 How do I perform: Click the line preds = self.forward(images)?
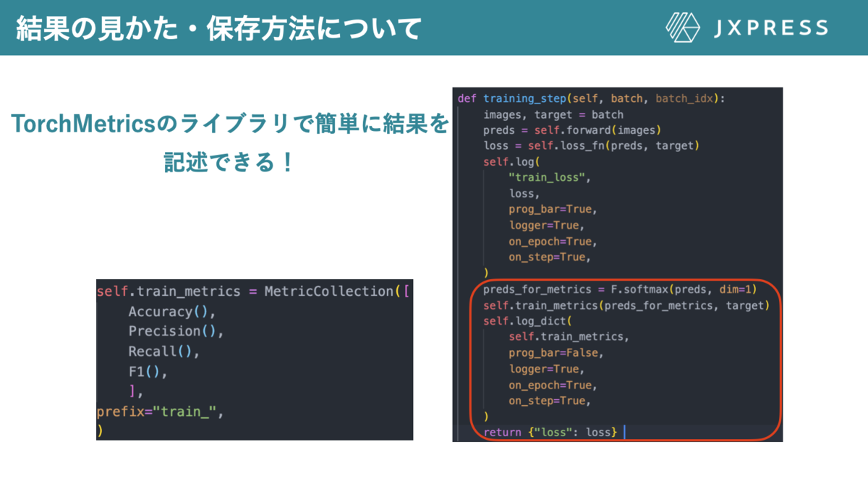tap(572, 130)
